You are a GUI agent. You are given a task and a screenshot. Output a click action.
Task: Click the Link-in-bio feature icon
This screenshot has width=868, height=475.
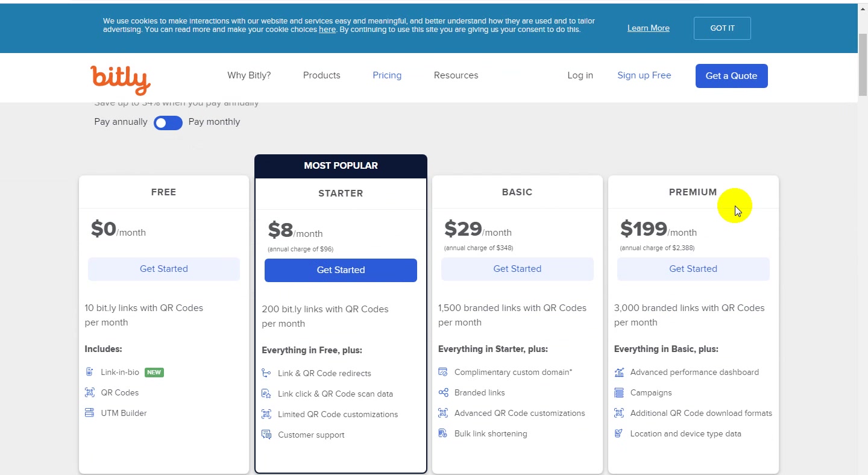tap(89, 372)
